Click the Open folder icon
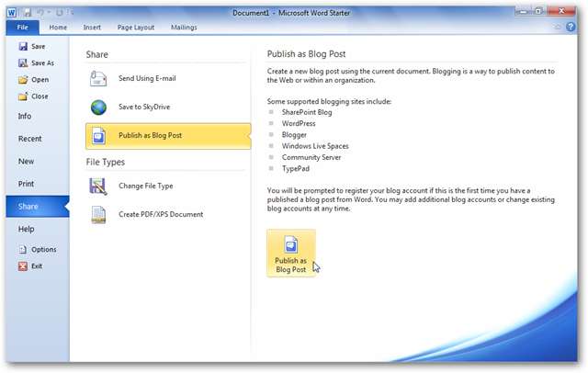Screen dimensions: 588x373 (x=23, y=80)
